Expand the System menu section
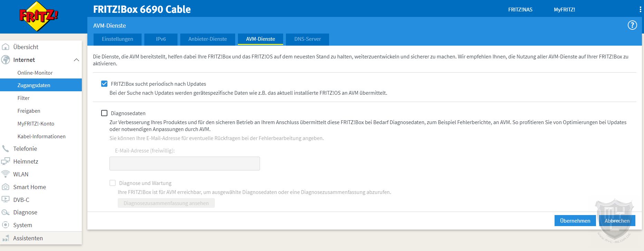644x251 pixels. tap(22, 225)
